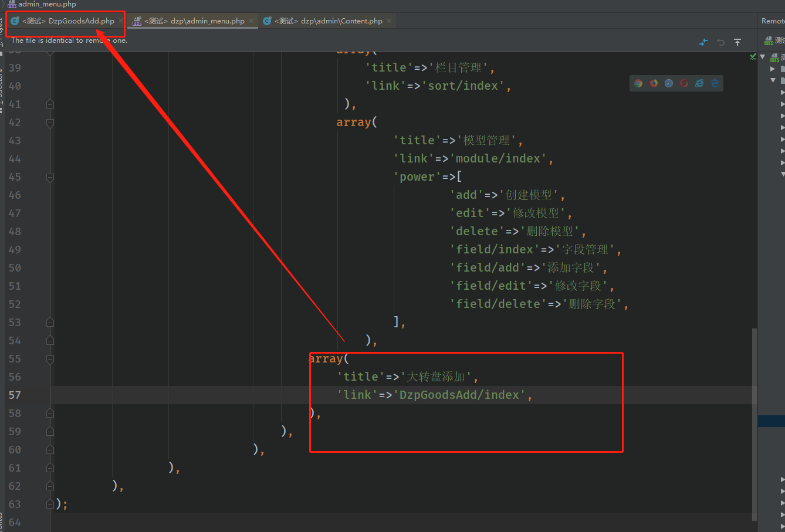Open file in Internet Explorer

[x=699, y=83]
